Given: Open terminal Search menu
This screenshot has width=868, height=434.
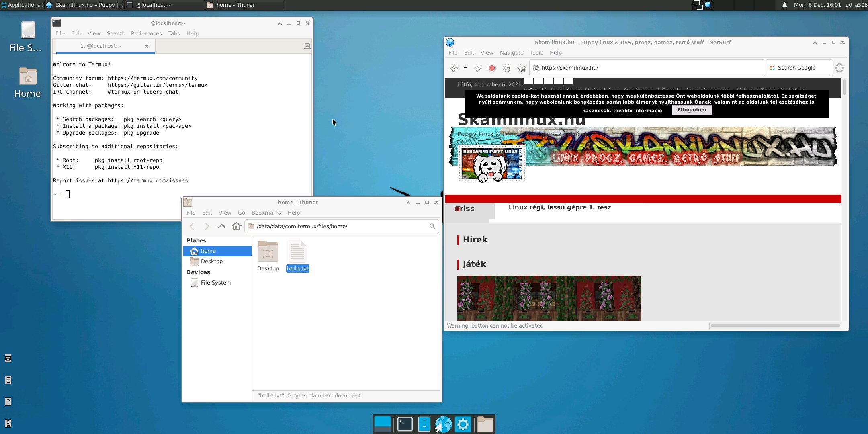Looking at the screenshot, I should coord(116,33).
